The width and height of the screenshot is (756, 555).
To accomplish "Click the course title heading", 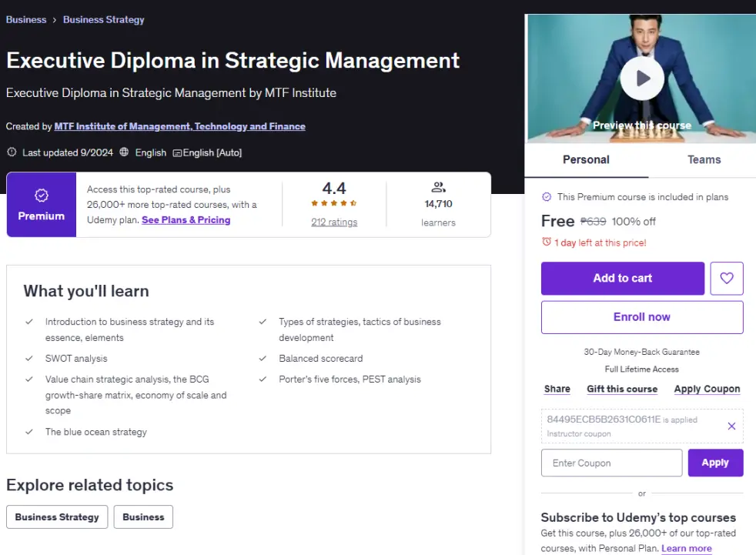I will [232, 60].
